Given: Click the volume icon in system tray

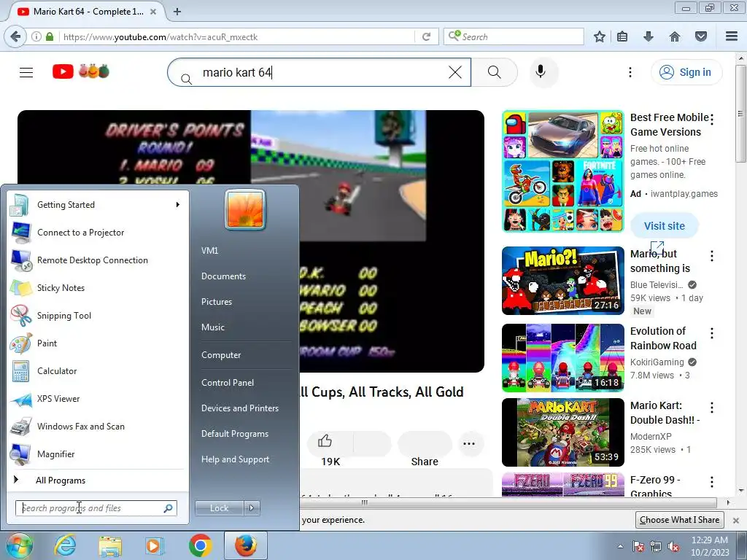Looking at the screenshot, I should pos(673,547).
